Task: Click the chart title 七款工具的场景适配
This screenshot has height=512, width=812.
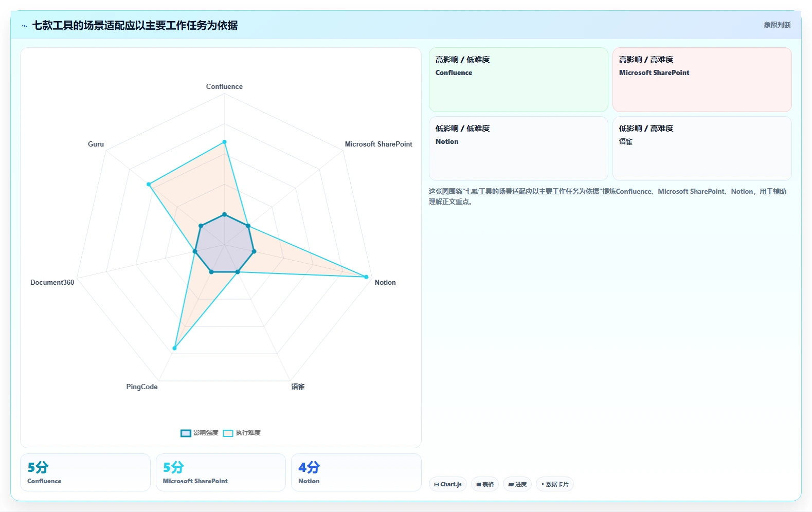Action: coord(135,25)
